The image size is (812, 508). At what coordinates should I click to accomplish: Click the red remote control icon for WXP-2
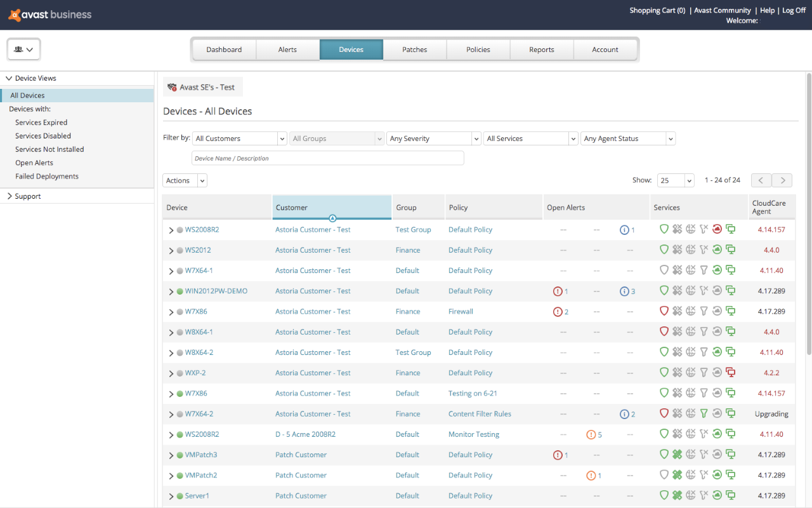[x=730, y=372]
